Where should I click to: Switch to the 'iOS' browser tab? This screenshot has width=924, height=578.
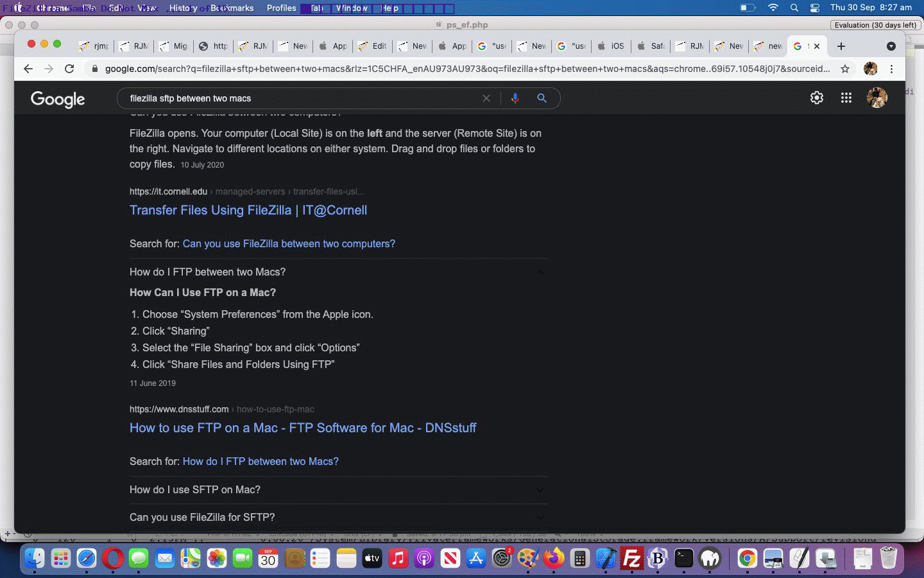(x=612, y=46)
